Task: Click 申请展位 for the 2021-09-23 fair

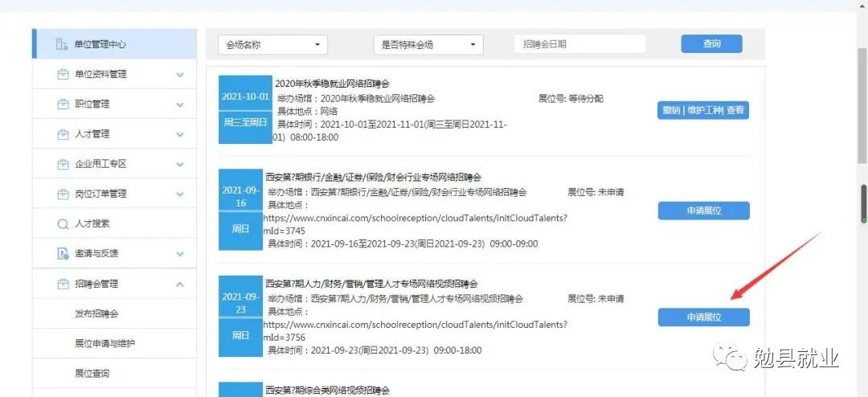Action: click(x=703, y=317)
